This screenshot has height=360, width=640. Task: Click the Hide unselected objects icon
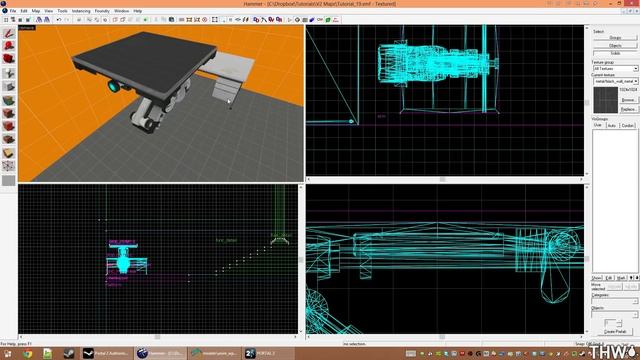[122, 20]
